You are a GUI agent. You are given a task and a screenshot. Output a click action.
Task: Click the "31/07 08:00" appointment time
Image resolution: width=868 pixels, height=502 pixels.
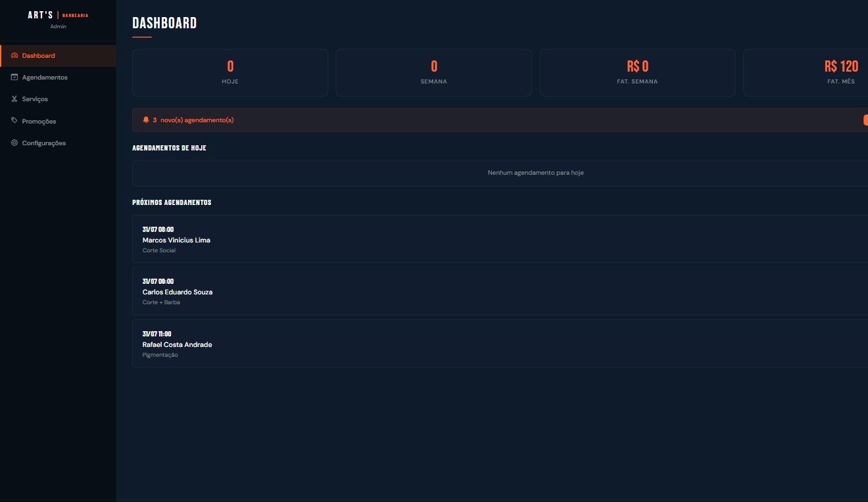point(158,229)
